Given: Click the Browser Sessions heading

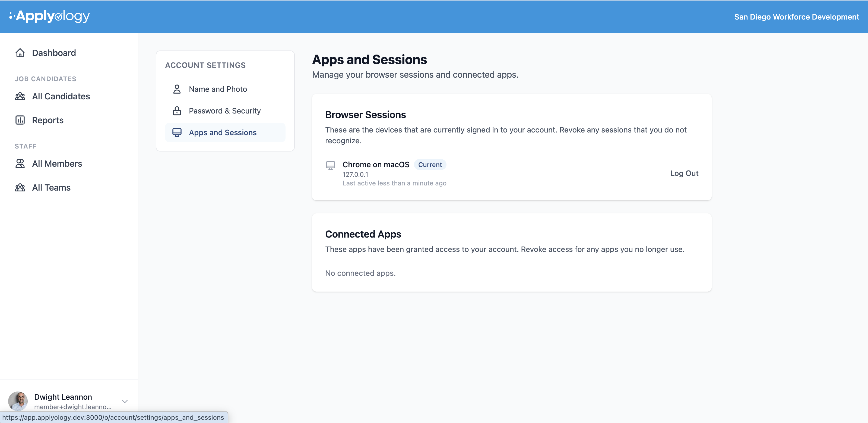Looking at the screenshot, I should pos(365,115).
